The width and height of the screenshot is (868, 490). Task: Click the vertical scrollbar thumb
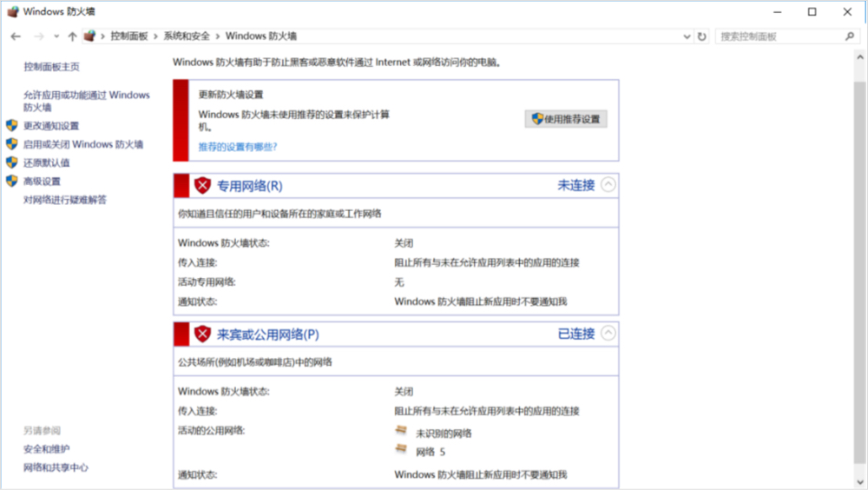tap(859, 272)
